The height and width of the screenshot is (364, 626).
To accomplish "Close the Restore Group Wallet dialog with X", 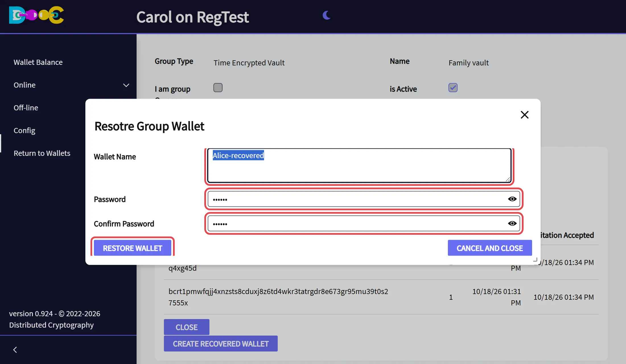I will coord(524,115).
